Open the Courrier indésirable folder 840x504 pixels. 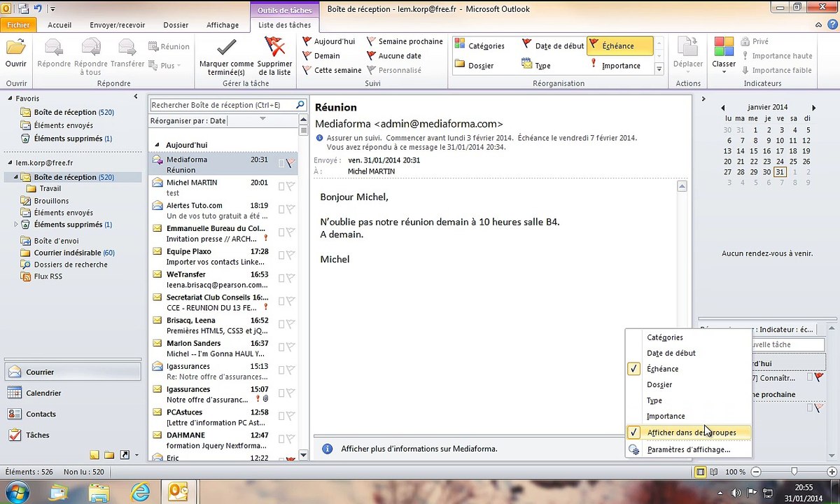pyautogui.click(x=69, y=253)
